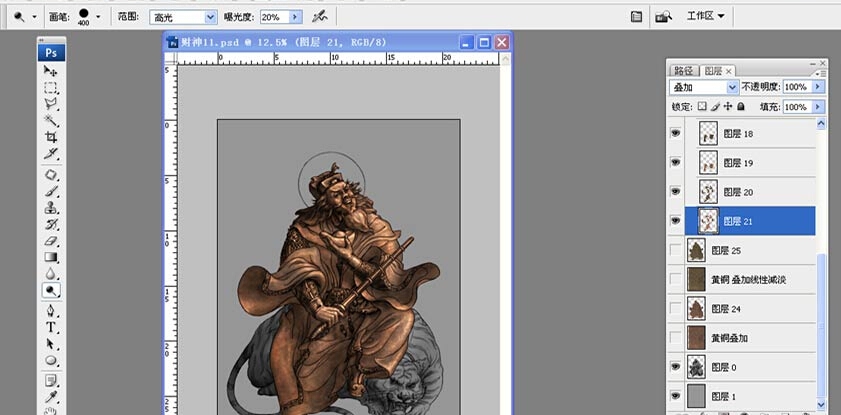Select the Gradient tool
This screenshot has width=841, height=415.
click(51, 257)
